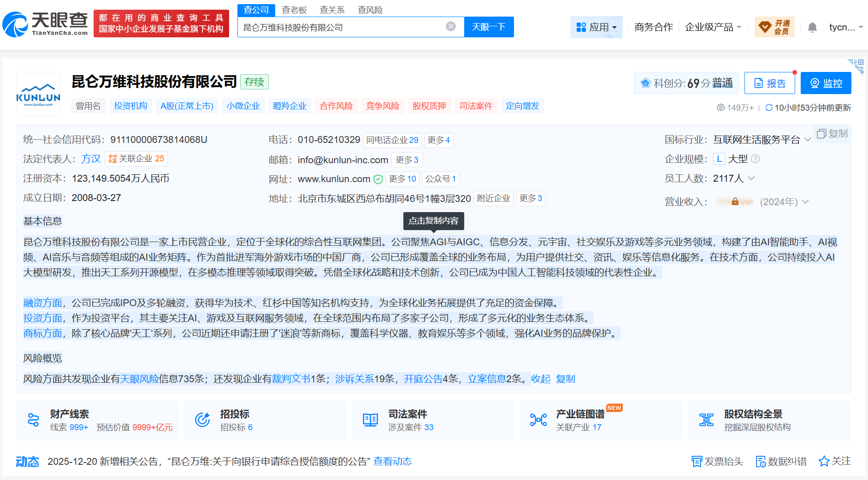Select the 查公司 tab
868x480 pixels.
pyautogui.click(x=256, y=10)
